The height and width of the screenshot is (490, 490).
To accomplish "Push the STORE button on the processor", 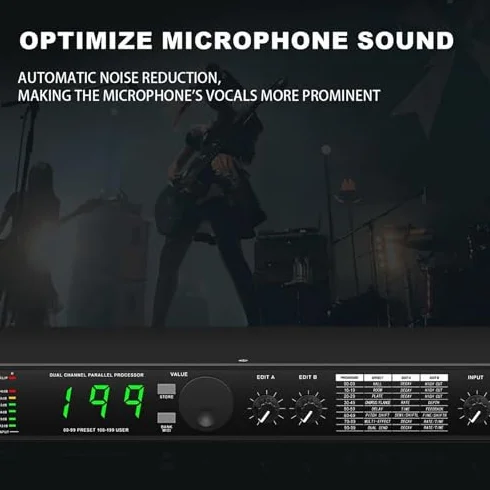I will pyautogui.click(x=166, y=389).
